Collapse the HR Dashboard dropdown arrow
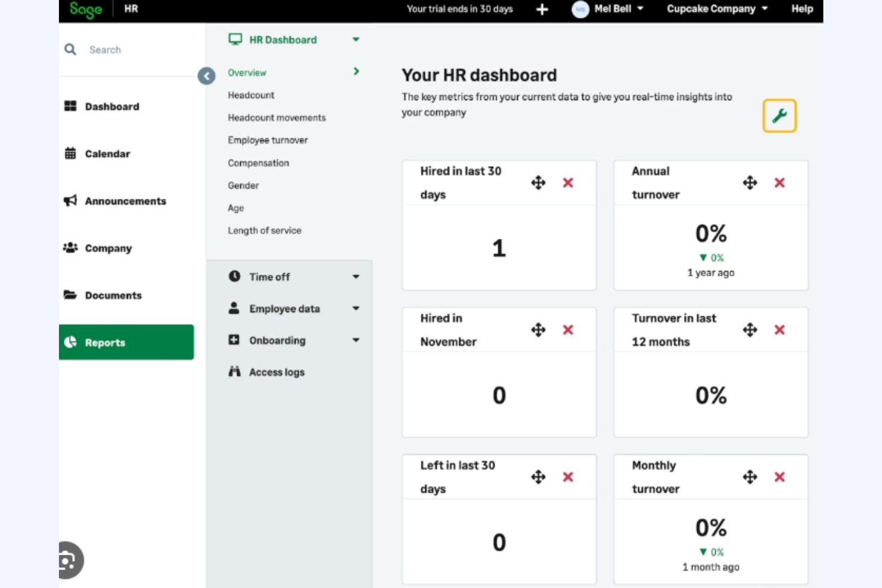 (x=356, y=39)
